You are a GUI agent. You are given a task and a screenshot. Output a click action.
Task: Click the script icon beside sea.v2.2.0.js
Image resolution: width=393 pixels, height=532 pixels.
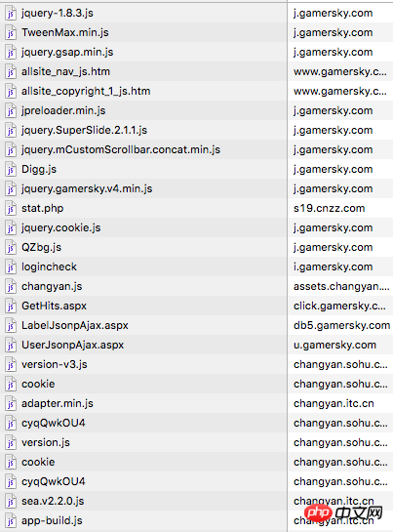click(x=11, y=502)
